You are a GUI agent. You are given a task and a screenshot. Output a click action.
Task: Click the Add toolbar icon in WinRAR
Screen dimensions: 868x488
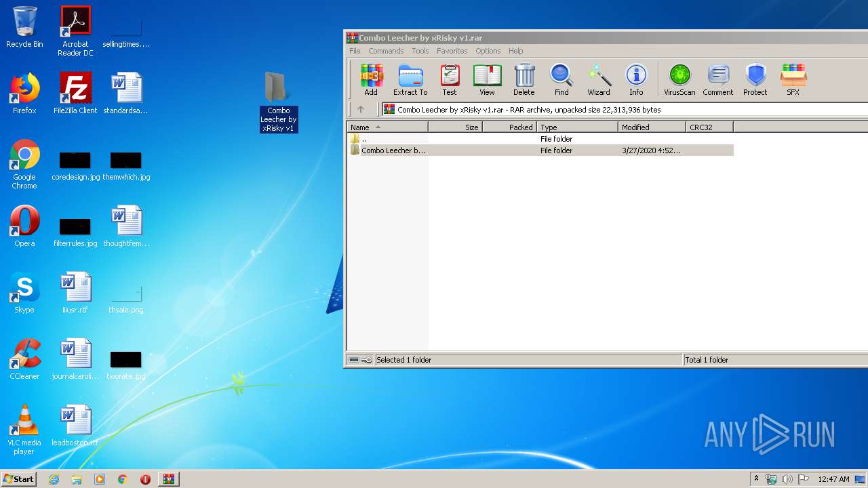pyautogui.click(x=371, y=79)
